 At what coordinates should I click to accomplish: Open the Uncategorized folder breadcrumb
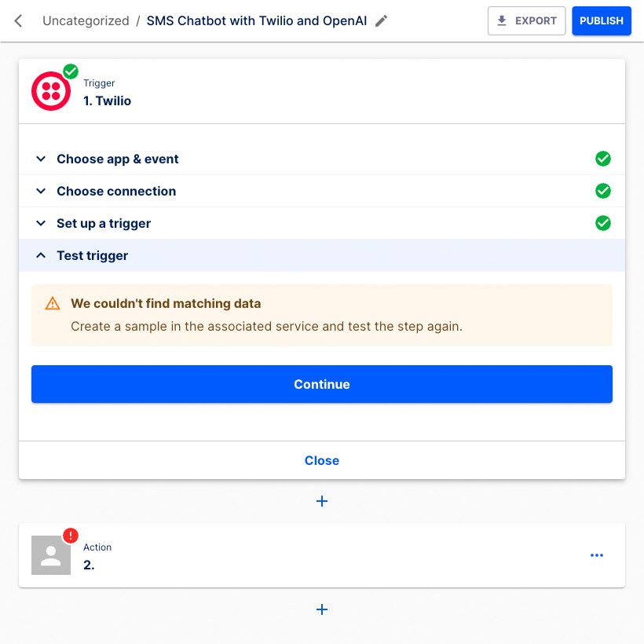[x=86, y=20]
